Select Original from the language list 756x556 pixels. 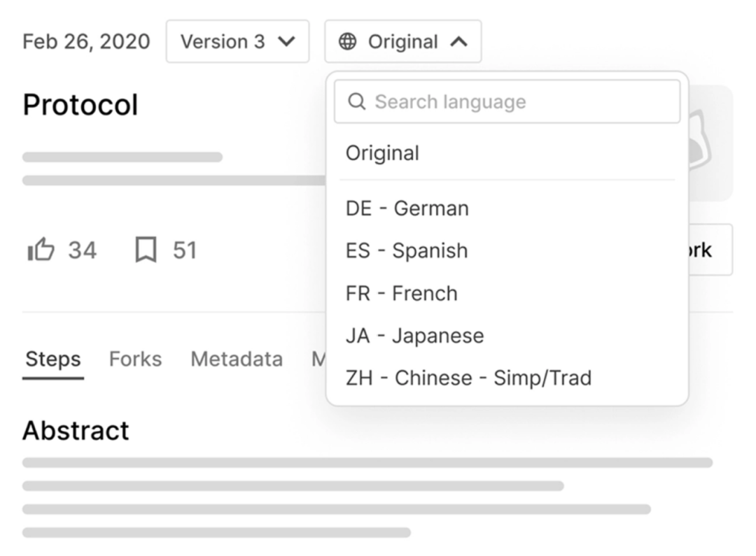507,153
